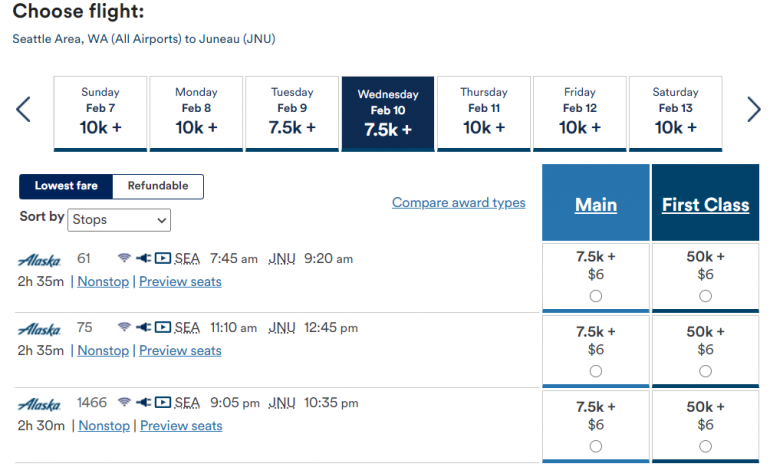The height and width of the screenshot is (467, 770).
Task: Click the power outlet icon on flight 75
Action: (143, 328)
